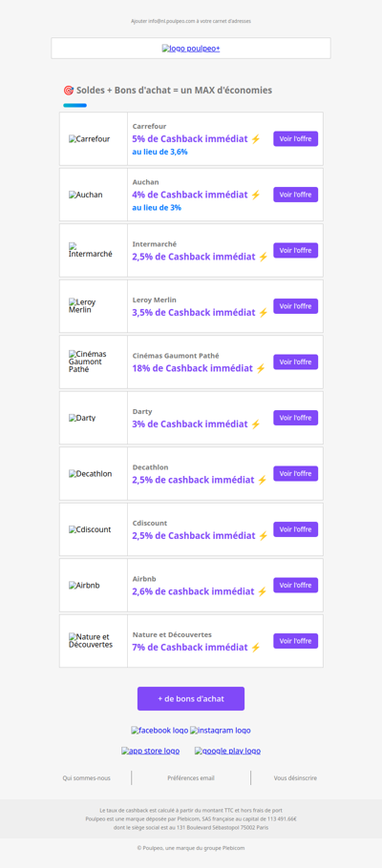Click the google play logo
The width and height of the screenshot is (382, 868).
point(227,751)
